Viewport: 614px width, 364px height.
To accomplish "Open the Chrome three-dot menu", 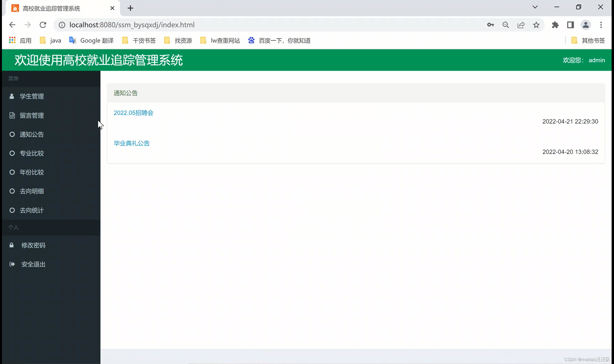I will [601, 25].
